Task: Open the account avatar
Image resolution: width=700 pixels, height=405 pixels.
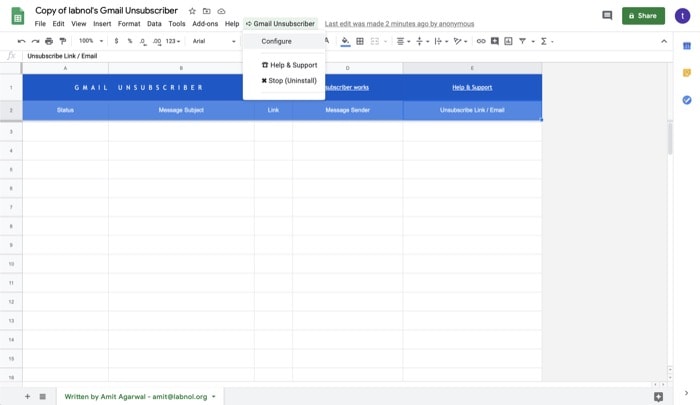Action: point(682,16)
